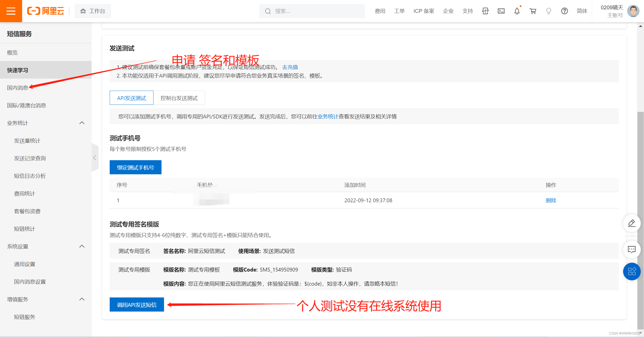Open the blue floating apps grid icon
This screenshot has width=644, height=337.
point(632,272)
